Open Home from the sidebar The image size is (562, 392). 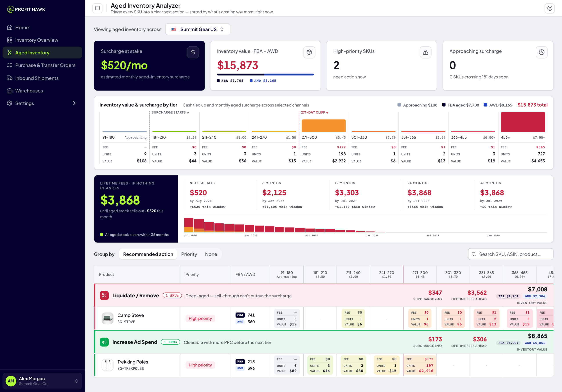point(42,27)
